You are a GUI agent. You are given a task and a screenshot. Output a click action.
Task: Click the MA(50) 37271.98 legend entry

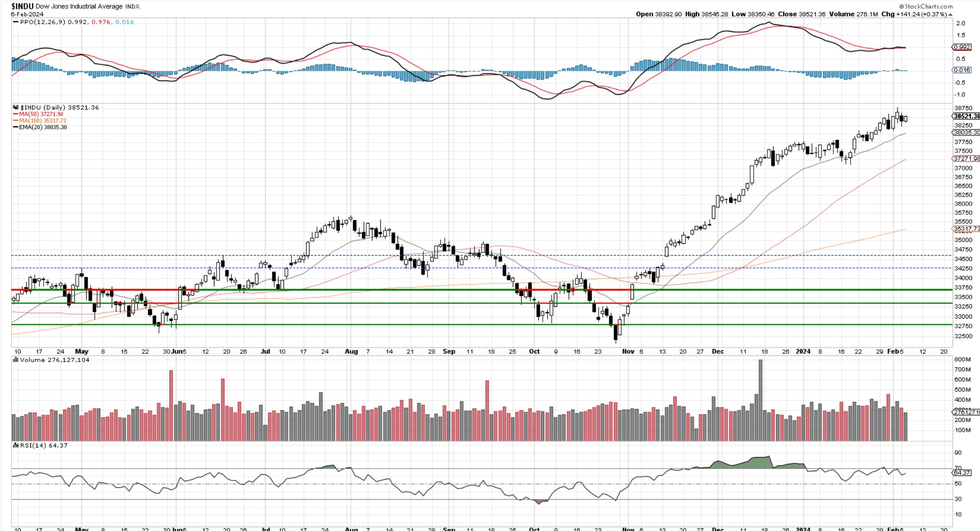[41, 114]
